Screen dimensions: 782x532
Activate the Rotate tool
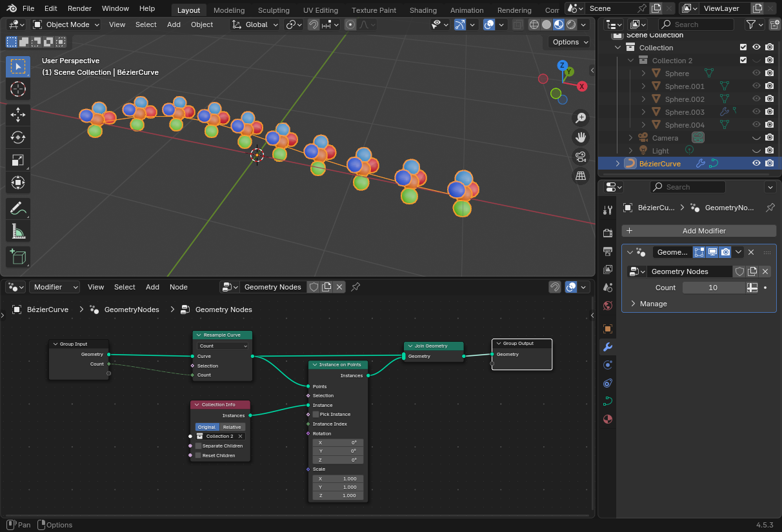pyautogui.click(x=18, y=137)
